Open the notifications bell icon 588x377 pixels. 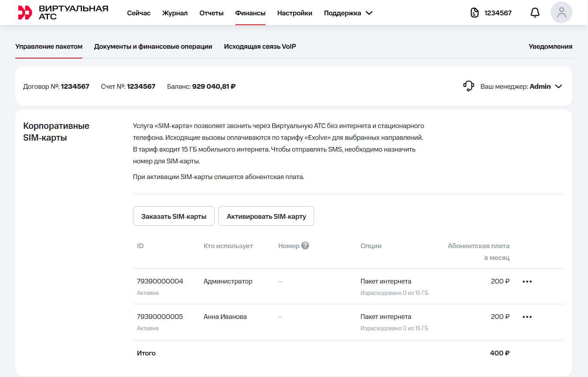pyautogui.click(x=535, y=13)
